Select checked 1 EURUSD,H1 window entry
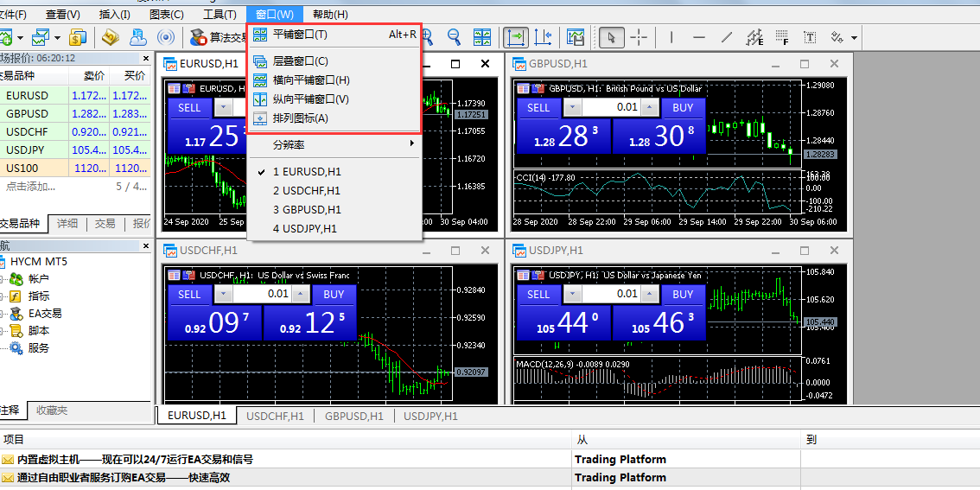The width and height of the screenshot is (980, 490). click(307, 172)
